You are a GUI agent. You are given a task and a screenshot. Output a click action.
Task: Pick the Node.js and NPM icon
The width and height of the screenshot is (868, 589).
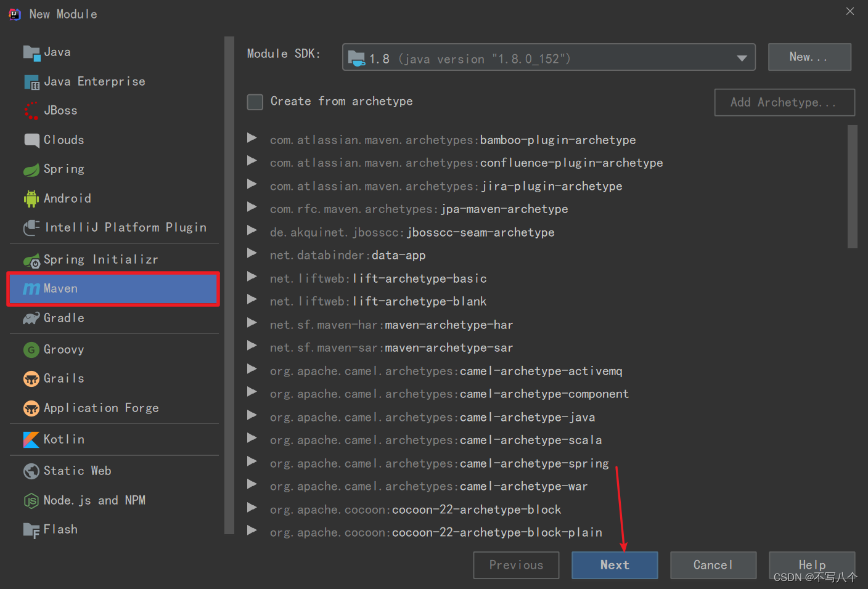(x=31, y=501)
